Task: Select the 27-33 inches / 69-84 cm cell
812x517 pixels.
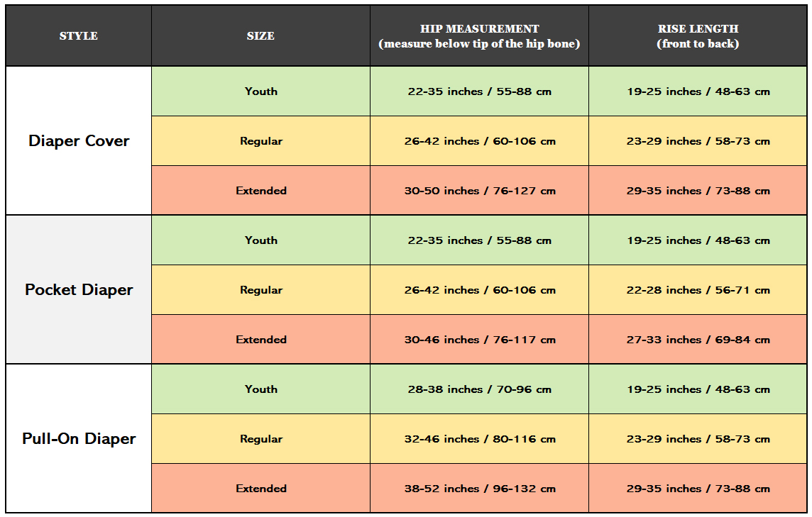Action: [698, 340]
